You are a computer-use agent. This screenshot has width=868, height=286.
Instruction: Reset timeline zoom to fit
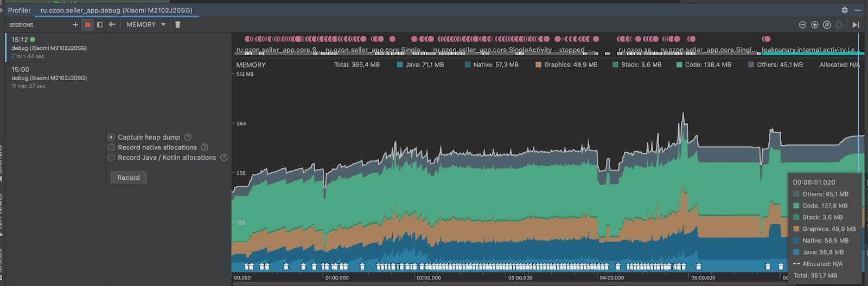[x=827, y=25]
